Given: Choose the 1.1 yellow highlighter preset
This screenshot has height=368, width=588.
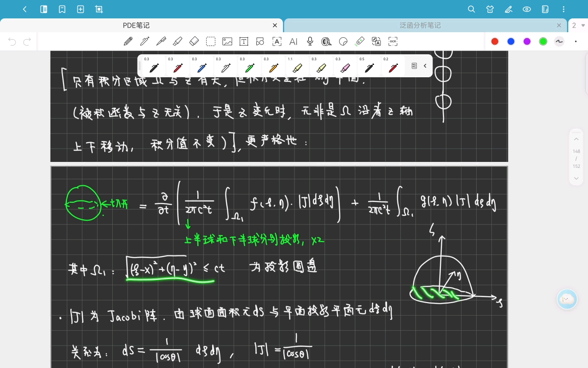Looking at the screenshot, I should point(297,66).
